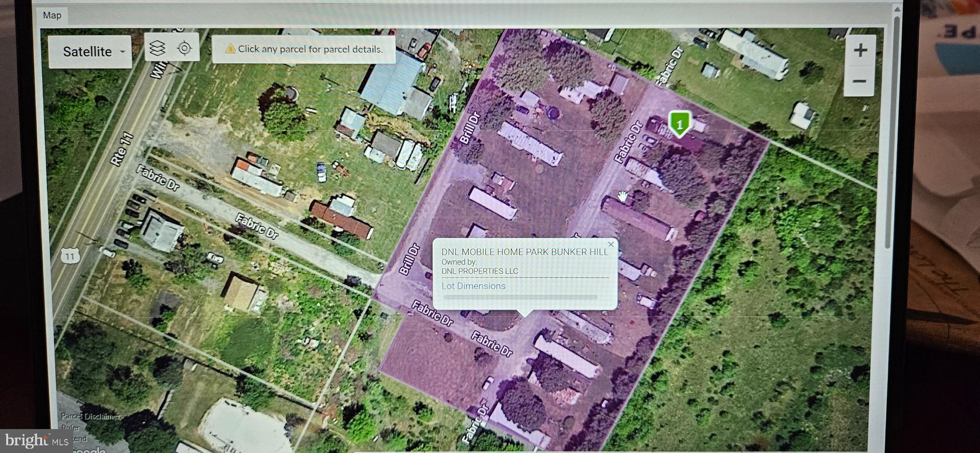Select the Ruler tool link

click(70, 427)
